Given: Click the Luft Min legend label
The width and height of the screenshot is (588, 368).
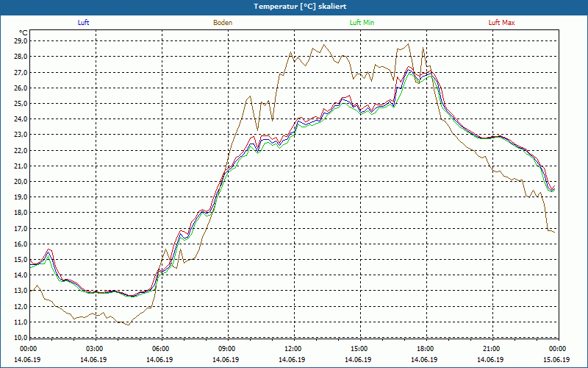Looking at the screenshot, I should point(362,23).
